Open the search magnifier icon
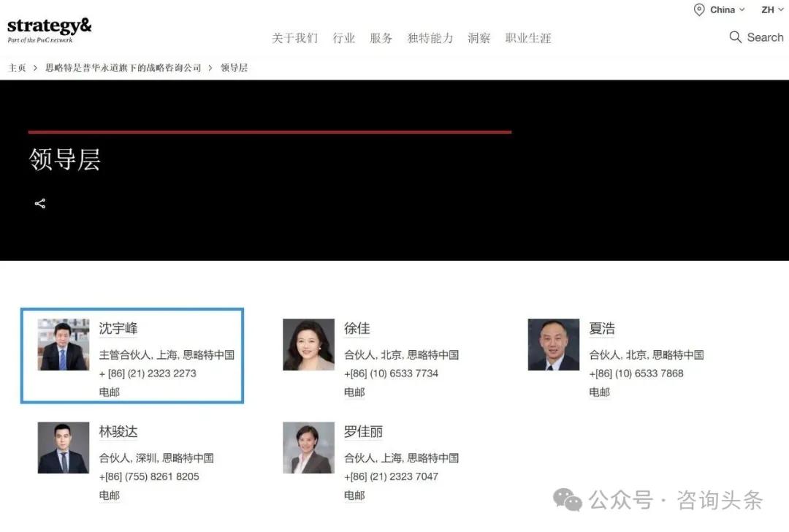 tap(735, 37)
